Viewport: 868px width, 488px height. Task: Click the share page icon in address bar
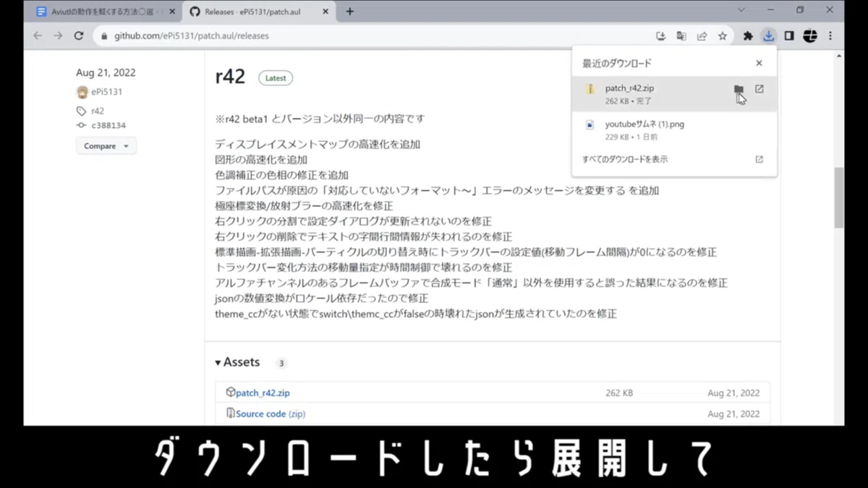pos(702,35)
